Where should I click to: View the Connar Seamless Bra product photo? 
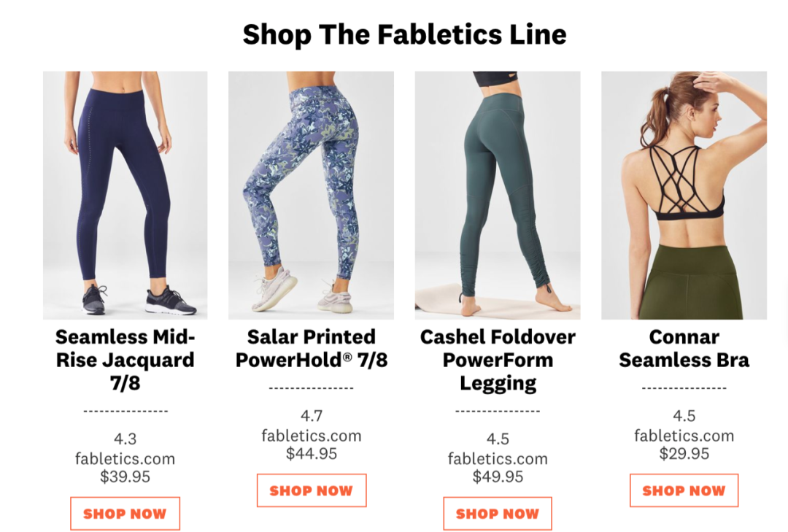(684, 195)
